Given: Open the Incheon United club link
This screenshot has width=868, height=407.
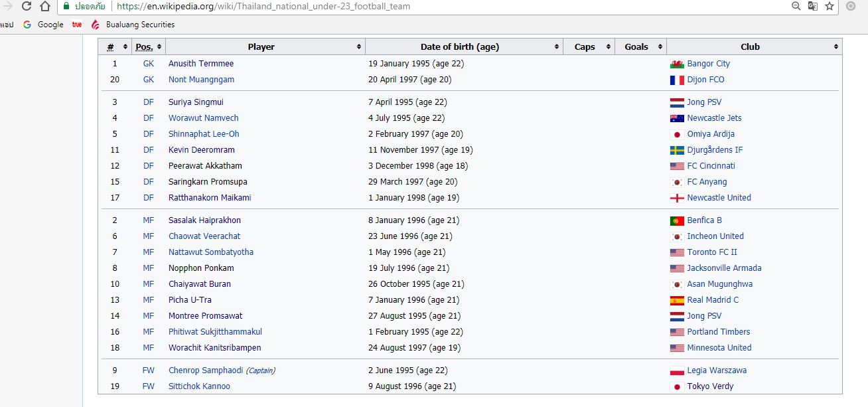Looking at the screenshot, I should tap(715, 236).
